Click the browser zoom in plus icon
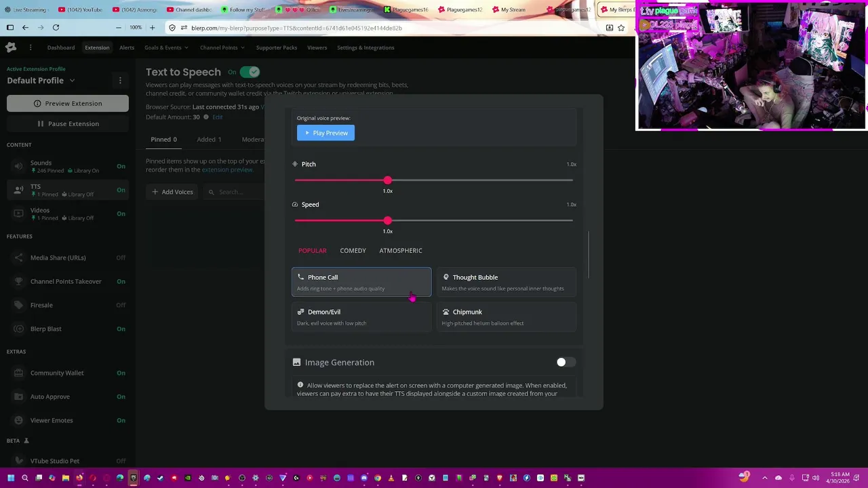Screen dimensions: 868x488 pyautogui.click(x=152, y=28)
